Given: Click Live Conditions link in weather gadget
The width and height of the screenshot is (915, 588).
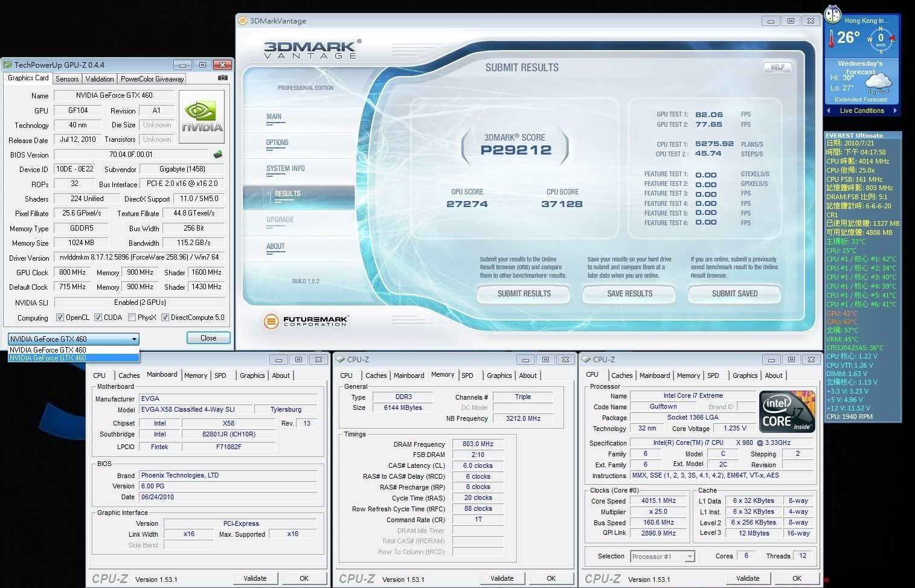Looking at the screenshot, I should (862, 110).
